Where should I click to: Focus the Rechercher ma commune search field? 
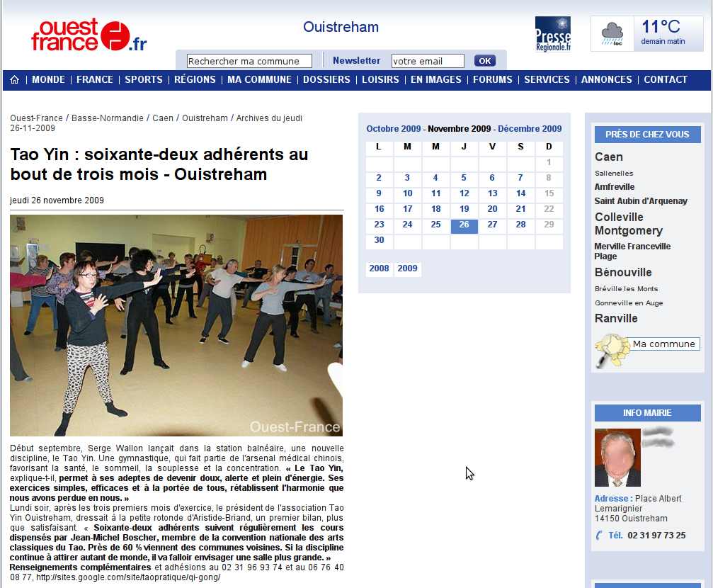(x=249, y=61)
